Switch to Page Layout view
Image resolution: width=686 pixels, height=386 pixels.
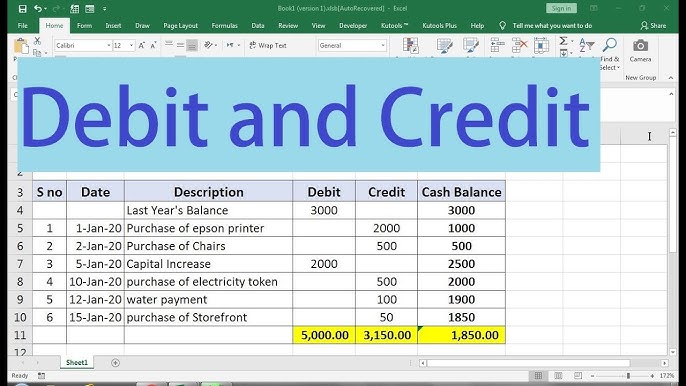[x=558, y=375]
